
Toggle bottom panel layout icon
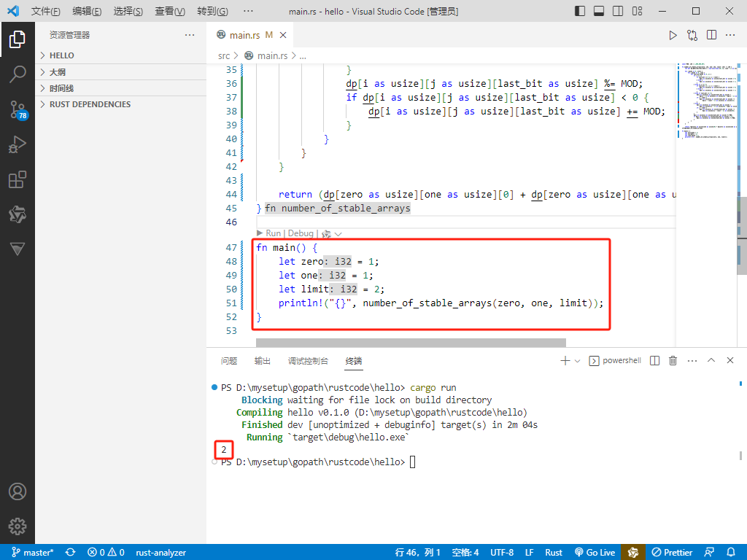click(x=599, y=11)
